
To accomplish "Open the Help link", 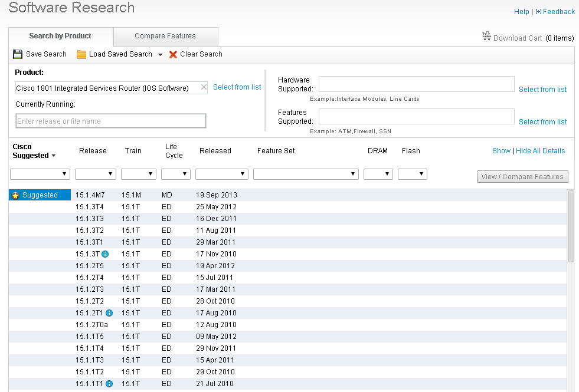I will (521, 12).
